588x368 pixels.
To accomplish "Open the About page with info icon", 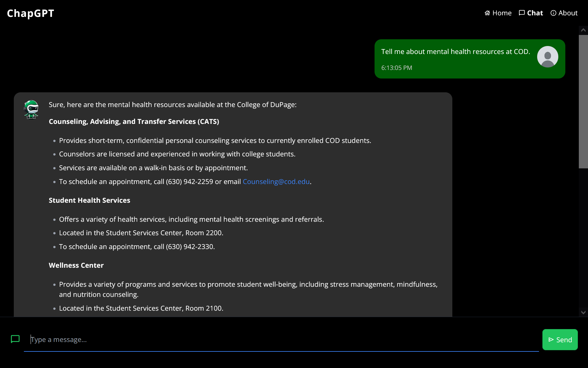I will (564, 13).
